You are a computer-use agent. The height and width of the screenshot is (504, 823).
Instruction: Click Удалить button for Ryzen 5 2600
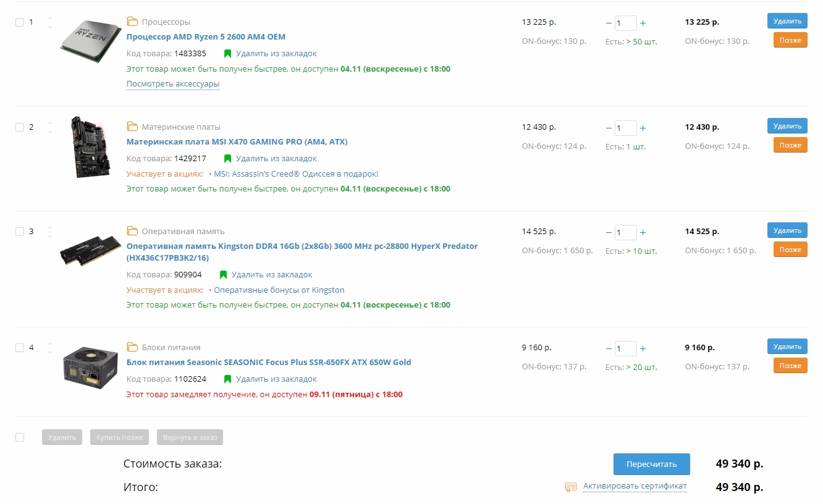coord(787,21)
